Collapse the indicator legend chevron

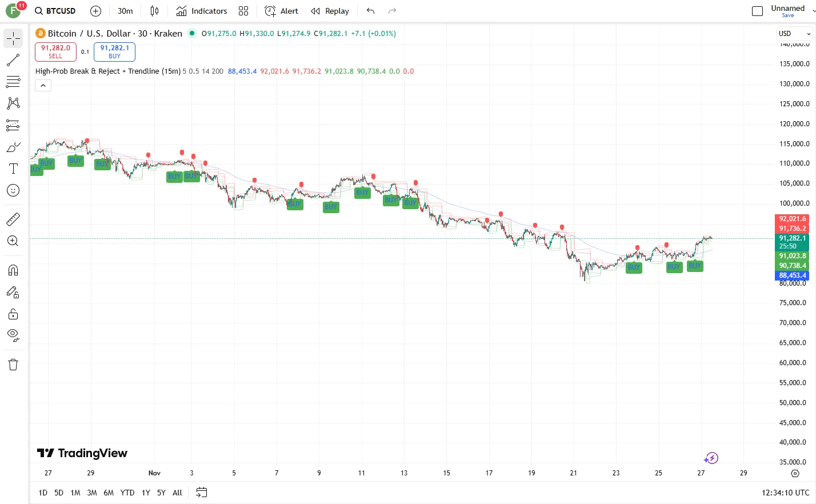(x=43, y=86)
